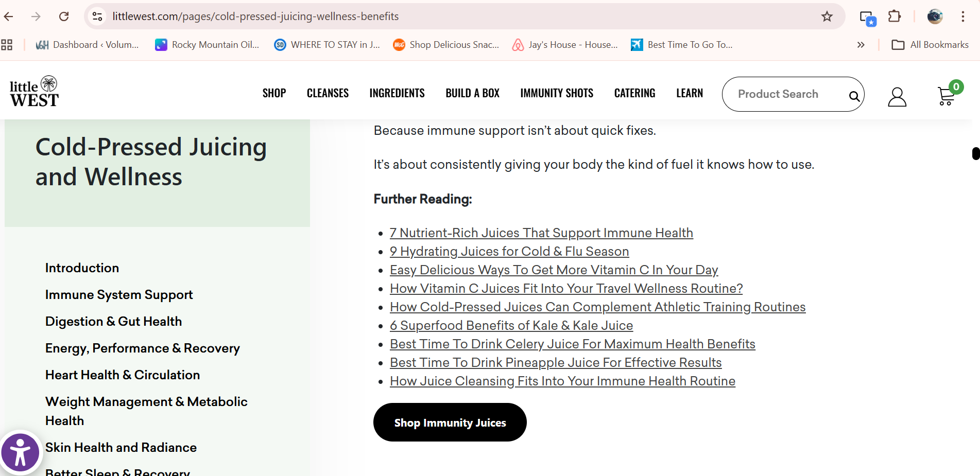Jump to Digestion & Gut Health section
Screen dimensions: 980x476
(x=113, y=322)
